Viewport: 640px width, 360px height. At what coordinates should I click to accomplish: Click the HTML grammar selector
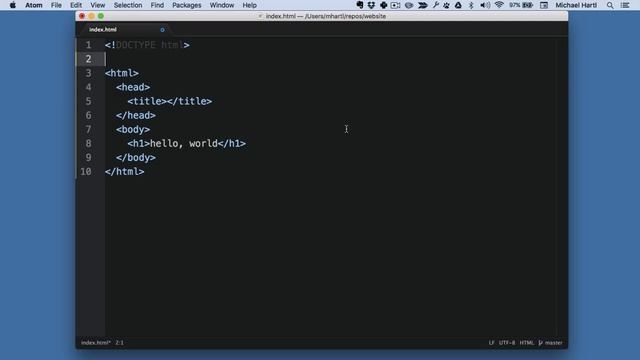pos(527,343)
